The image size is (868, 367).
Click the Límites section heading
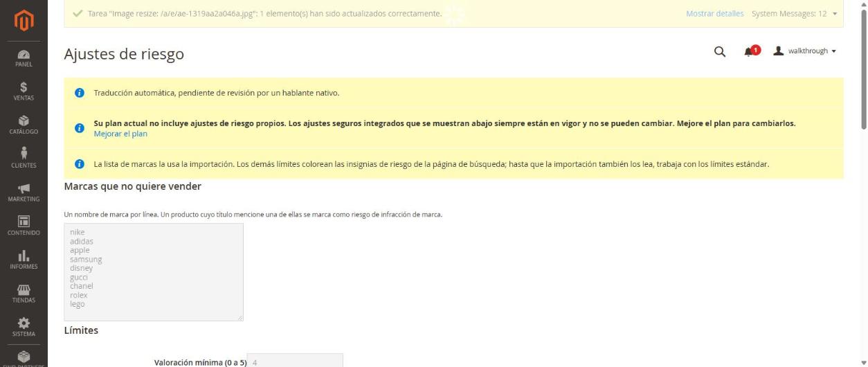tap(81, 330)
